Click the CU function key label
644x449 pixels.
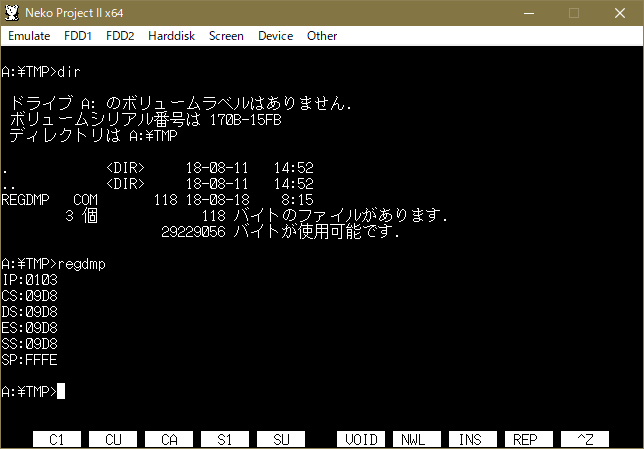pos(113,439)
